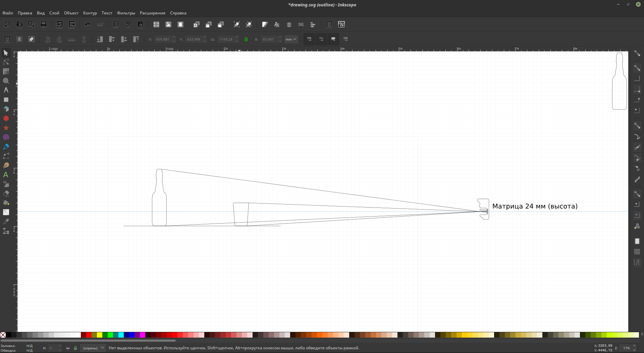The height and width of the screenshot is (353, 644).
Task: Activate the Spiral tool
Action: click(6, 137)
